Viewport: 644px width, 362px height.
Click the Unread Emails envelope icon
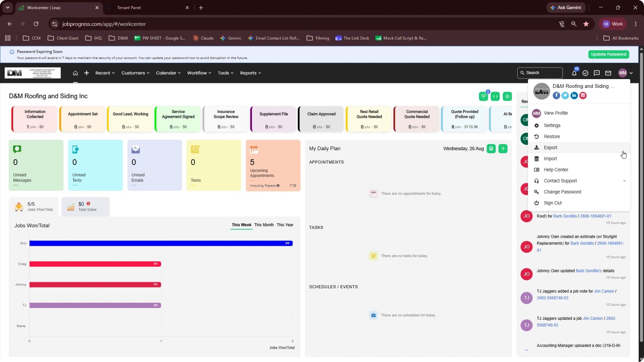click(135, 149)
